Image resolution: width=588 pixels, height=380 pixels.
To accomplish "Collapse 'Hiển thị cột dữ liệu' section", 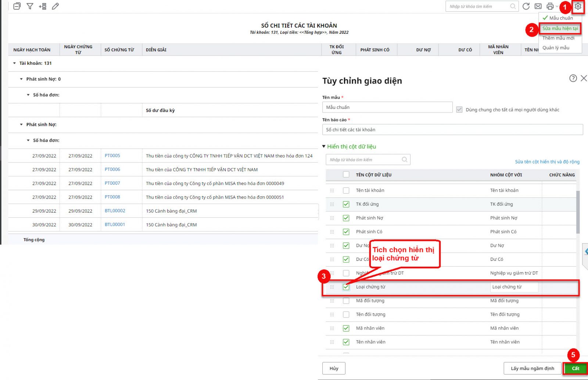I will (x=324, y=146).
